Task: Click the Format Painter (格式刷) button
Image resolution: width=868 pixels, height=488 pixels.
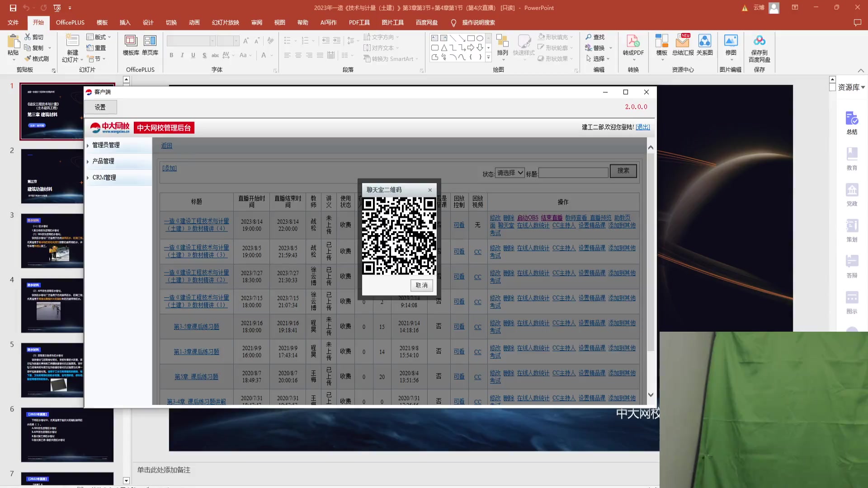Action: [37, 59]
